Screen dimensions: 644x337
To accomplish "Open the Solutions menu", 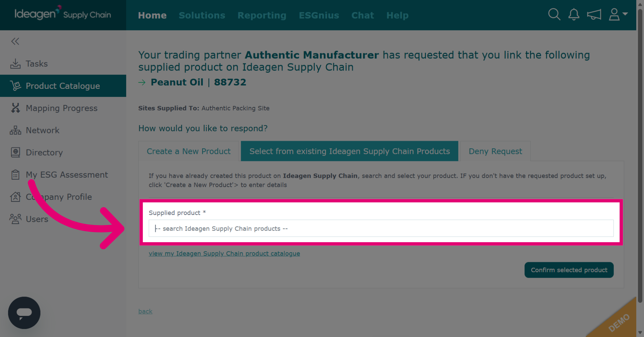I will pyautogui.click(x=202, y=15).
